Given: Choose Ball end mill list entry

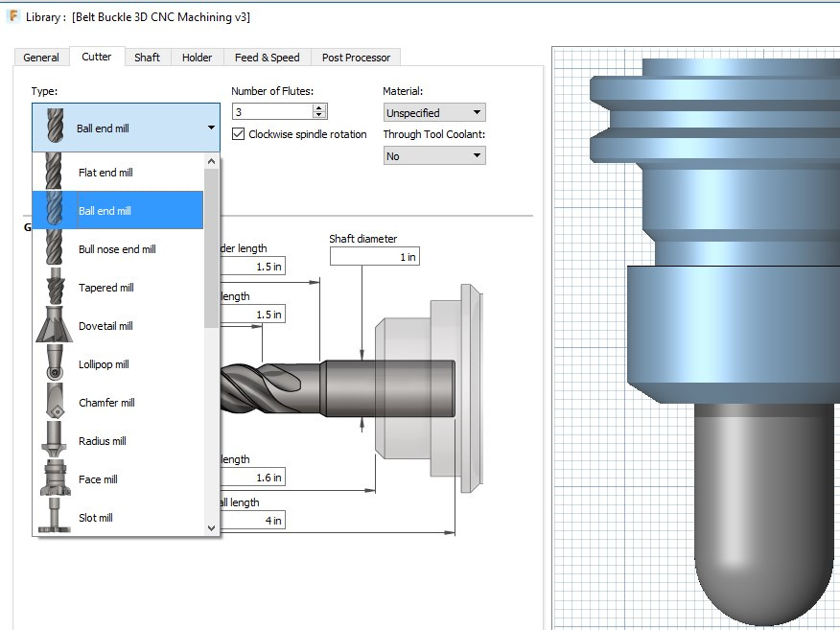Looking at the screenshot, I should coord(118,210).
